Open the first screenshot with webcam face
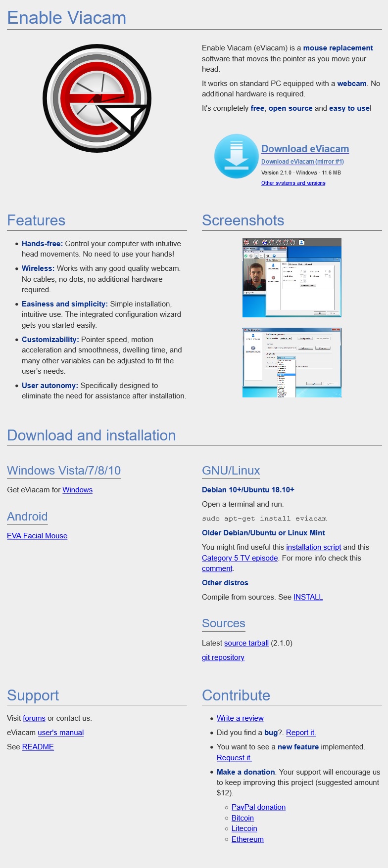The width and height of the screenshot is (388, 868). tap(292, 278)
